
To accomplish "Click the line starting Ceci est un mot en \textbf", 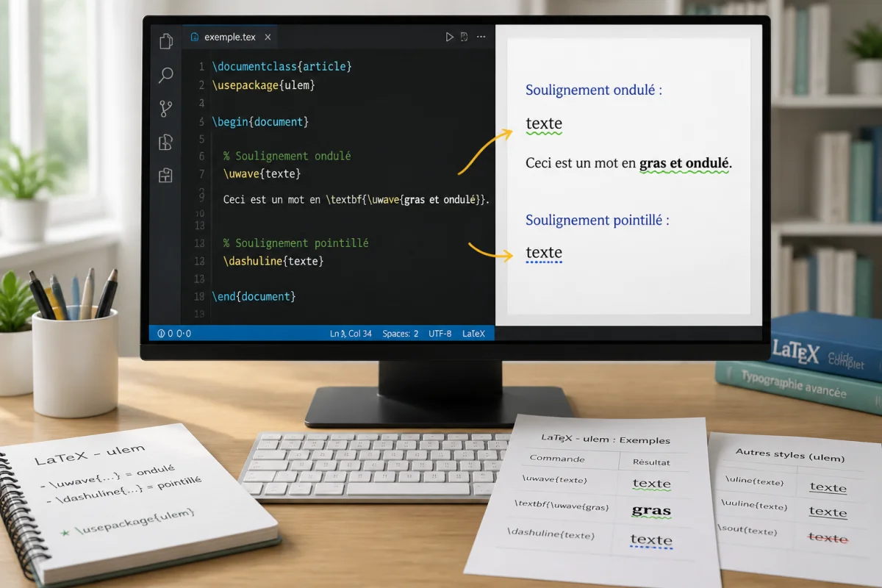I will click(356, 199).
